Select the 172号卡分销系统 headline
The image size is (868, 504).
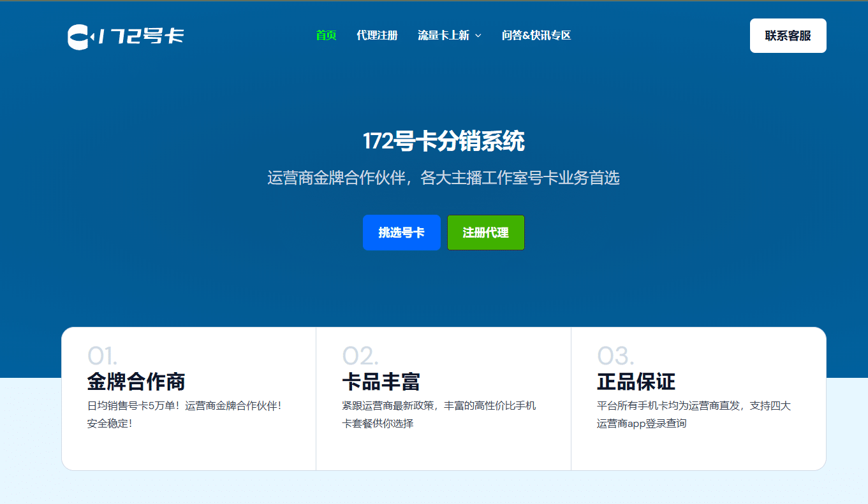pyautogui.click(x=444, y=141)
